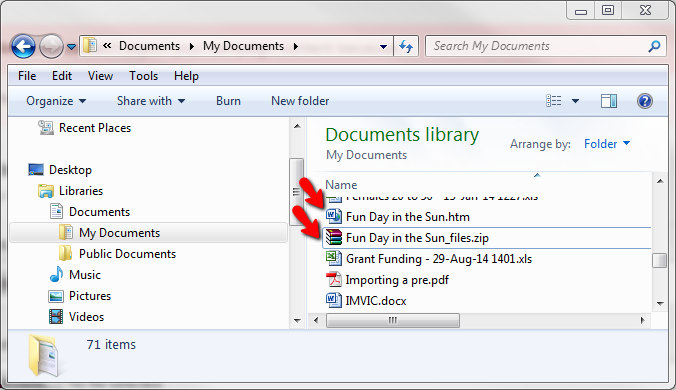Viewport: 676px width, 390px height.
Task: Select Fun Day in the Sun.htm
Action: pos(408,217)
